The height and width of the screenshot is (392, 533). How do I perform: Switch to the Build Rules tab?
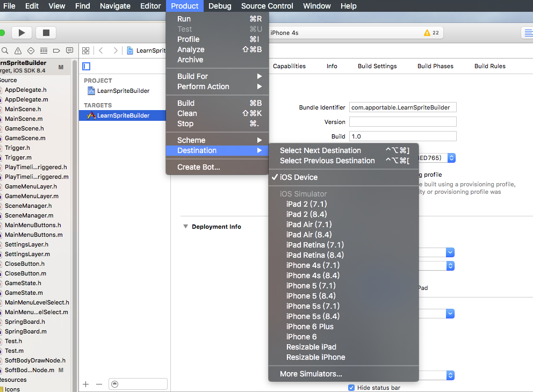click(x=489, y=66)
